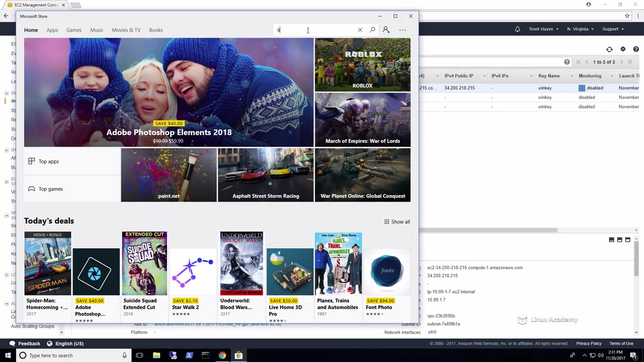
Task: Show all of Today's deals
Action: (x=397, y=222)
